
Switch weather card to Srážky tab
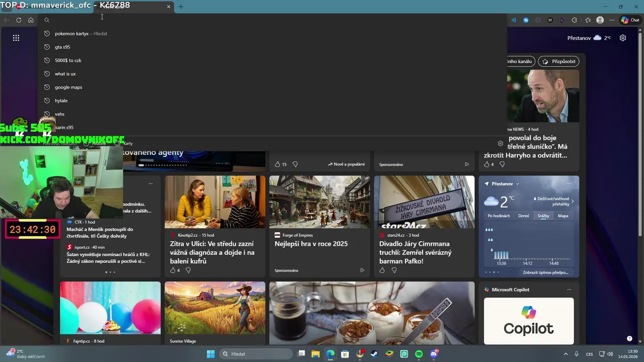point(543,216)
